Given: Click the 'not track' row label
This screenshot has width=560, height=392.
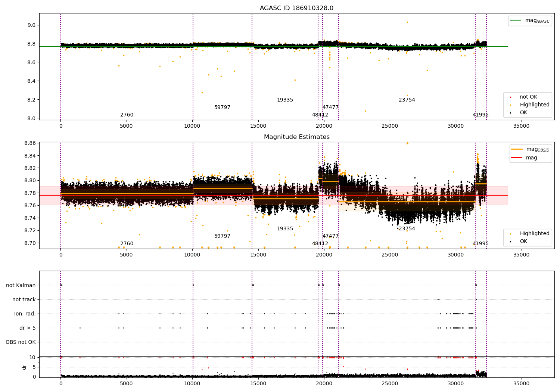Looking at the screenshot, I should pyautogui.click(x=24, y=300).
